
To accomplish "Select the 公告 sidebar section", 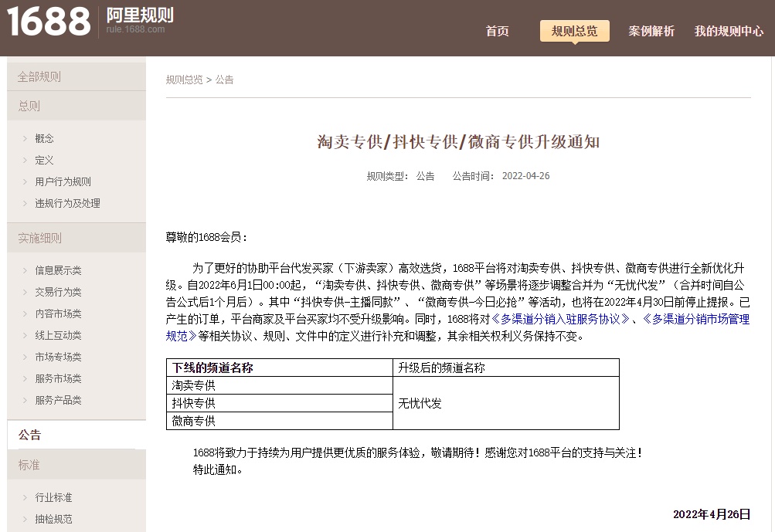I will [76, 435].
